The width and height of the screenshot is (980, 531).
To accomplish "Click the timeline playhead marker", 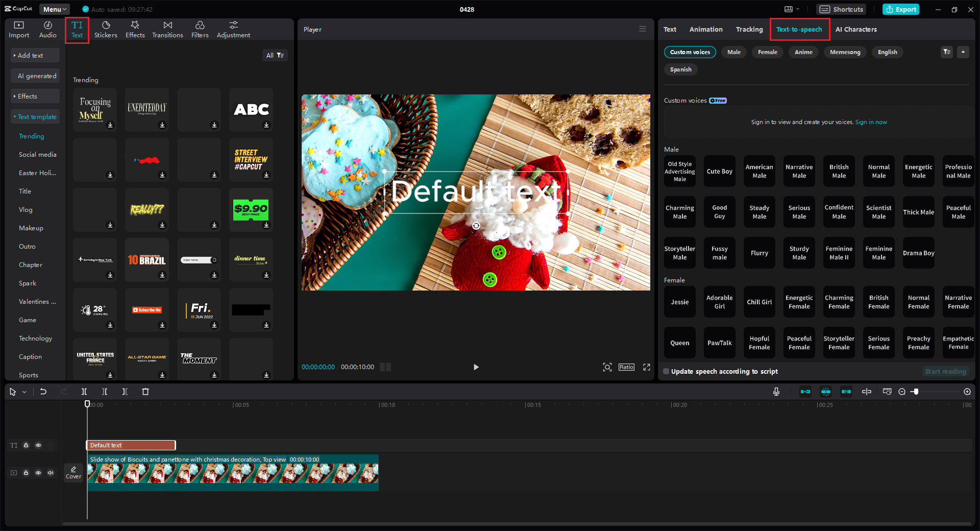I will coord(87,404).
